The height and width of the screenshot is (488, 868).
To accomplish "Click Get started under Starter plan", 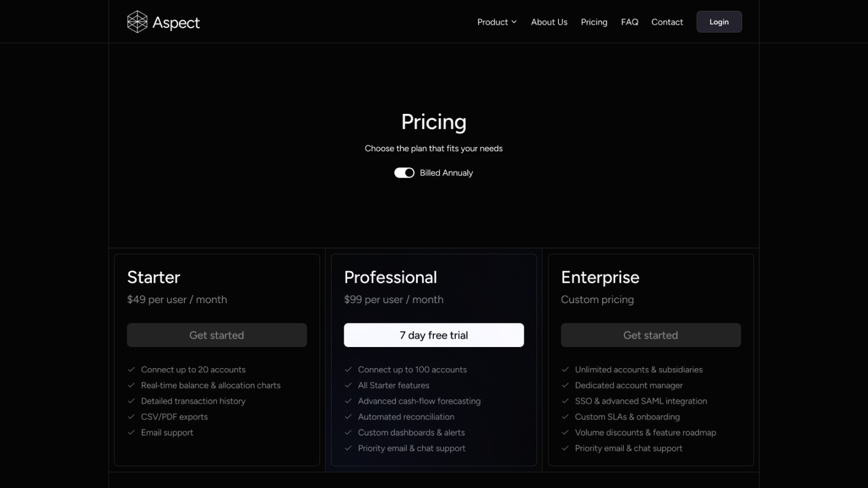I will [x=216, y=335].
